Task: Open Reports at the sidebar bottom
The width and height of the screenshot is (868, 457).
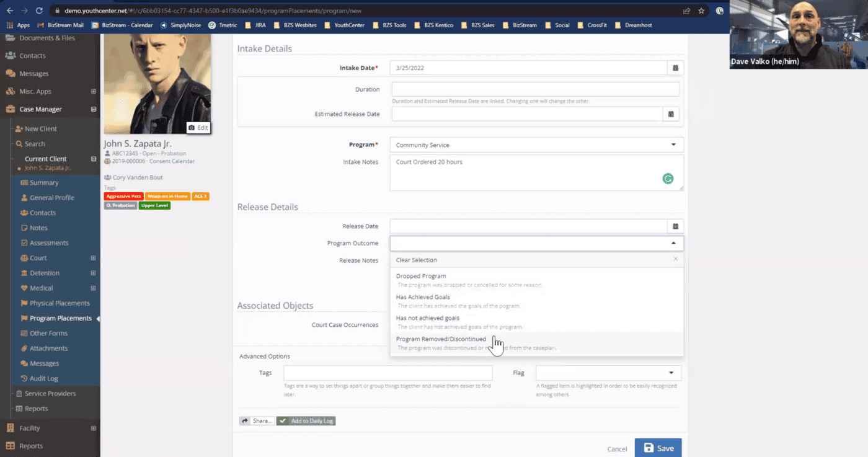Action: coord(30,446)
